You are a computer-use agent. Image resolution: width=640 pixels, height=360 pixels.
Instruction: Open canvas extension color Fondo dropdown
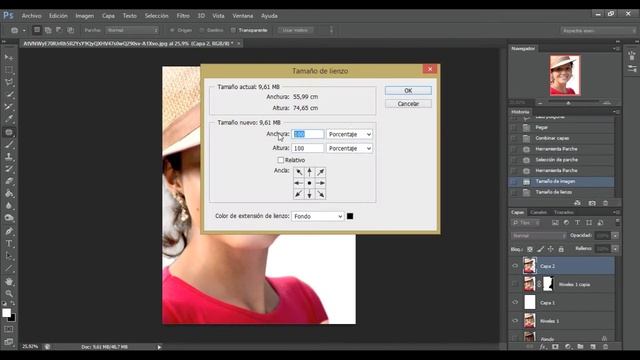tap(318, 216)
